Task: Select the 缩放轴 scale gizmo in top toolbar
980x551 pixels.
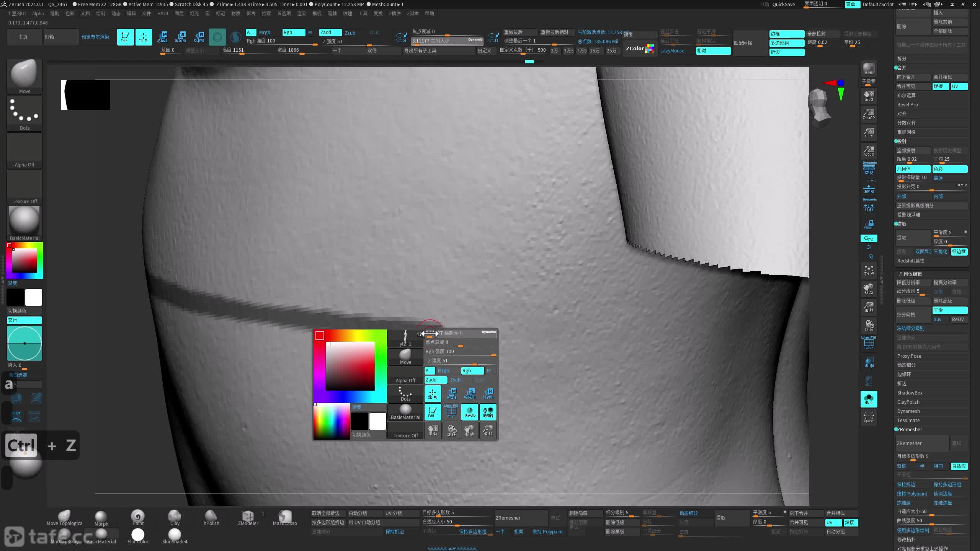Action: tap(181, 37)
